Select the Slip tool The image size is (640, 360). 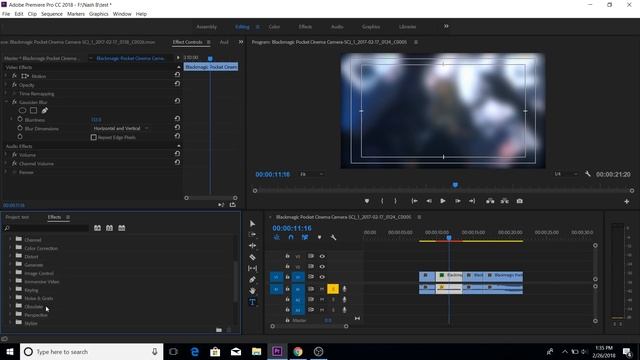(x=252, y=268)
